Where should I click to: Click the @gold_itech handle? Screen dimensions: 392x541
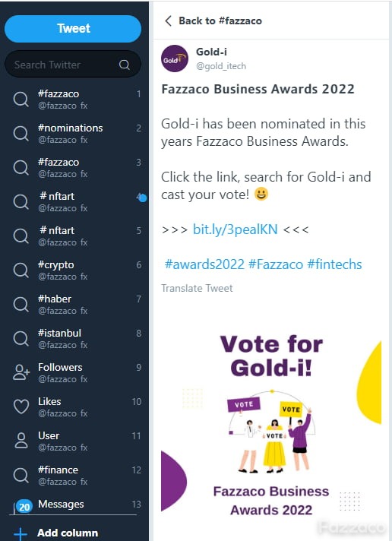[221, 66]
